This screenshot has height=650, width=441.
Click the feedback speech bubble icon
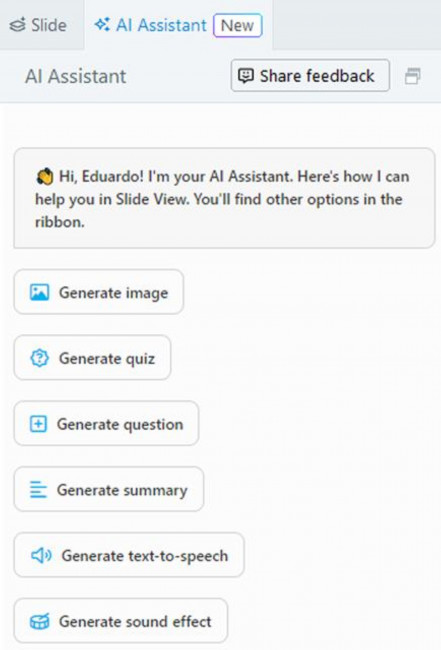tap(245, 76)
